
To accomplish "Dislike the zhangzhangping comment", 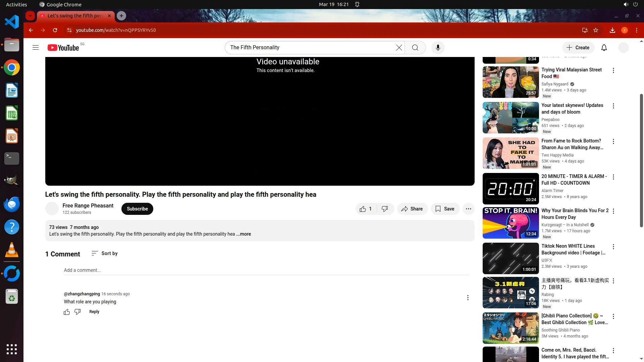I will [77, 312].
